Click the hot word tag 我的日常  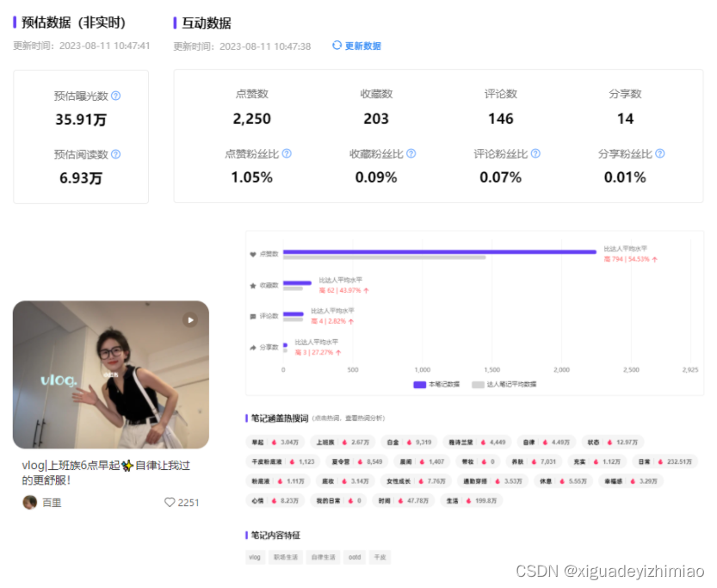click(x=338, y=501)
